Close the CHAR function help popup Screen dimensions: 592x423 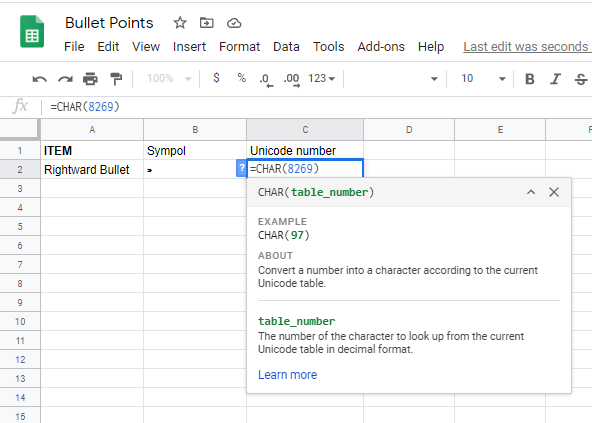554,192
